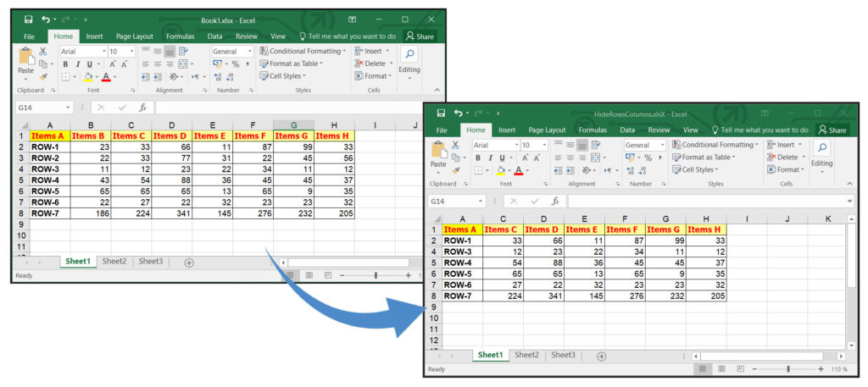
Task: Click Save icon in Book1.xlsx title bar
Action: pyautogui.click(x=28, y=19)
